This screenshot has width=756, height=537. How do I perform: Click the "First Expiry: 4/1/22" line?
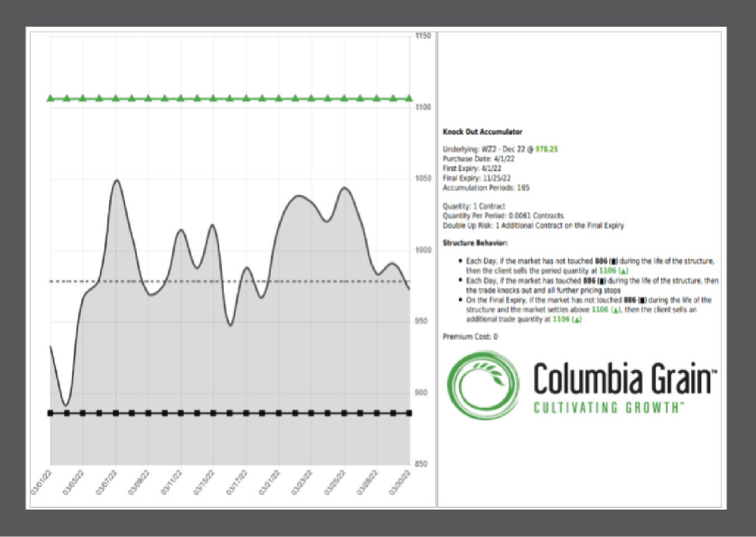pyautogui.click(x=472, y=169)
